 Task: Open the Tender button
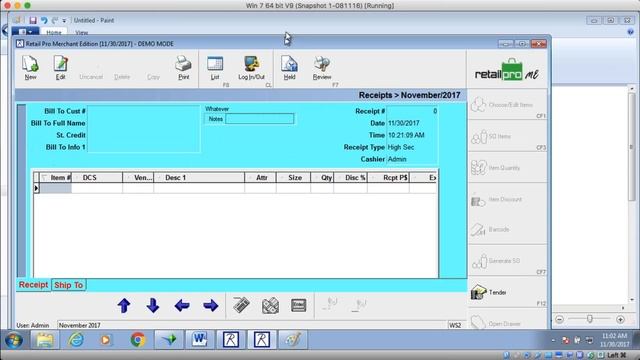point(507,292)
